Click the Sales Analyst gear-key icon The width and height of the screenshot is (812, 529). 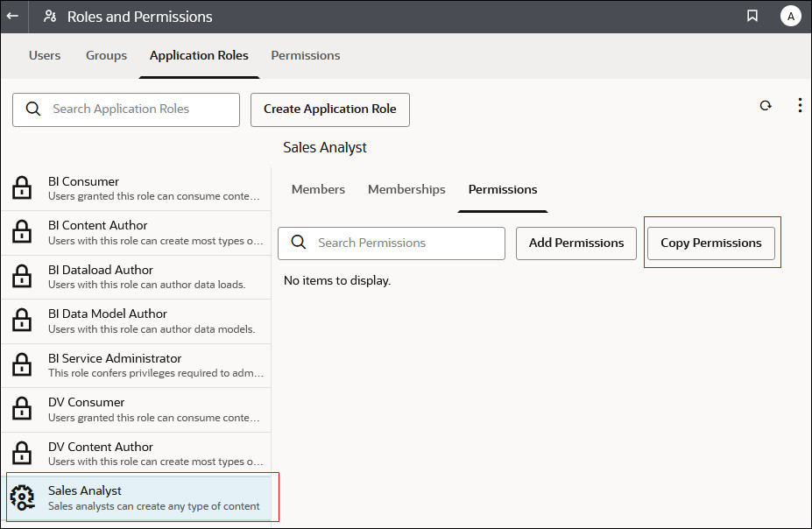tap(22, 497)
